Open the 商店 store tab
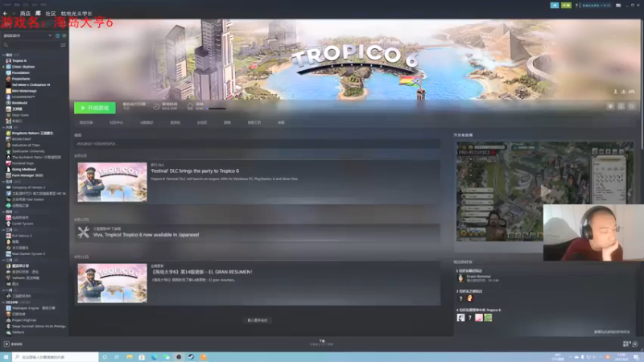The height and width of the screenshot is (362, 644). coord(26,14)
